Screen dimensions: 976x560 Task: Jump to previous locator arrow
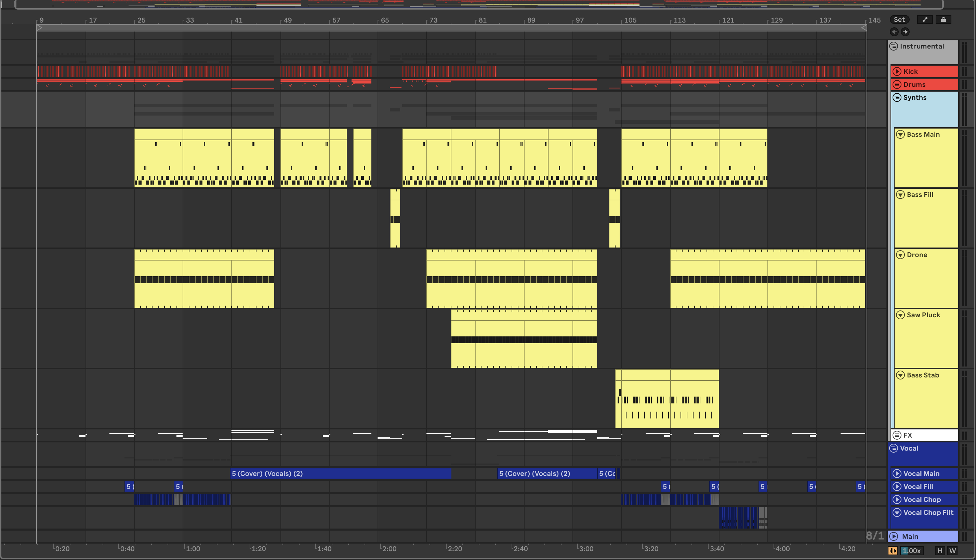coord(894,32)
